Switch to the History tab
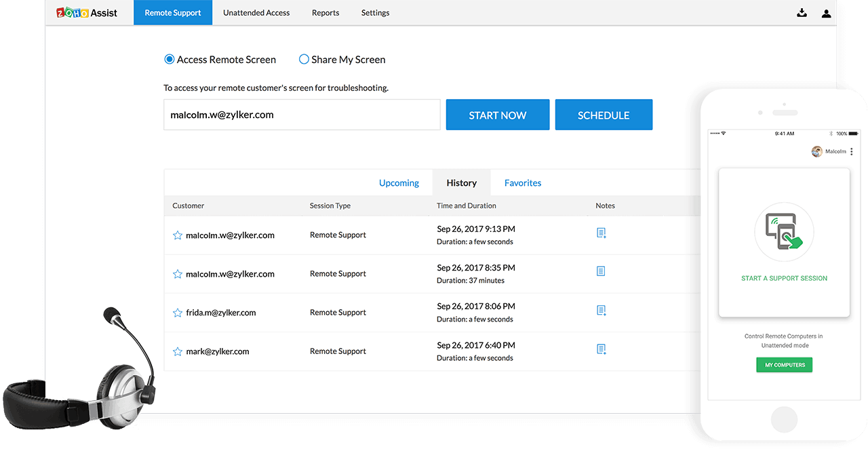 point(461,182)
